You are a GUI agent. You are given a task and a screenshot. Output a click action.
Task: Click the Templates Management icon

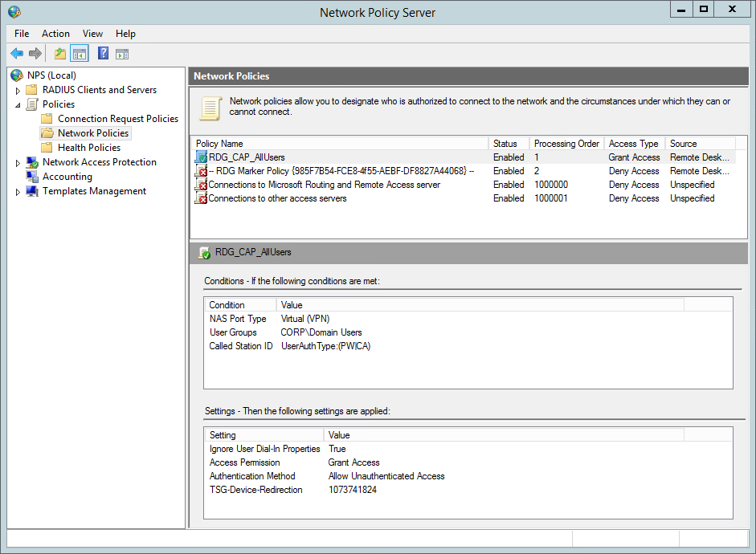click(x=32, y=191)
